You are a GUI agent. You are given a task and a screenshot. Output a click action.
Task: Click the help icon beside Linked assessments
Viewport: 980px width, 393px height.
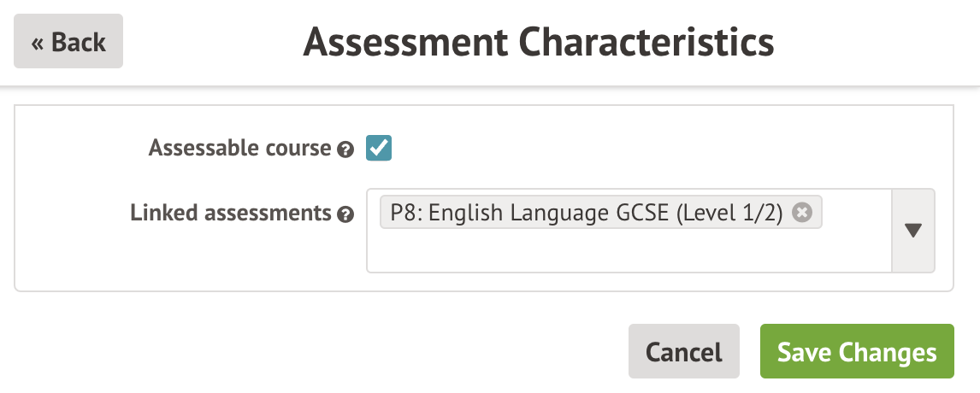[x=345, y=214]
